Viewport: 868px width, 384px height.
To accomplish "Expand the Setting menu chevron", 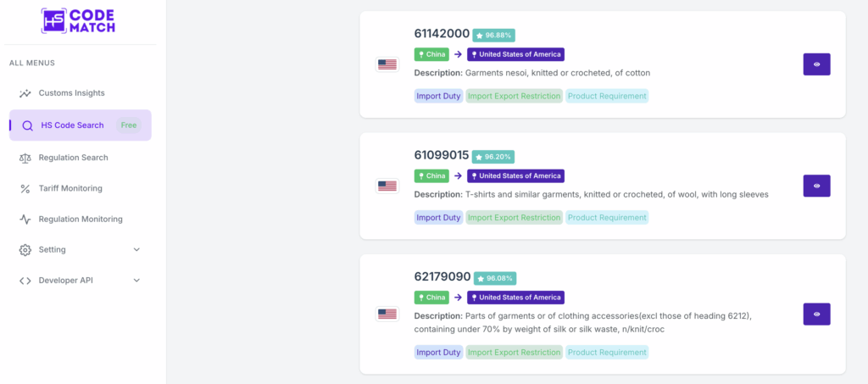I will coord(137,250).
